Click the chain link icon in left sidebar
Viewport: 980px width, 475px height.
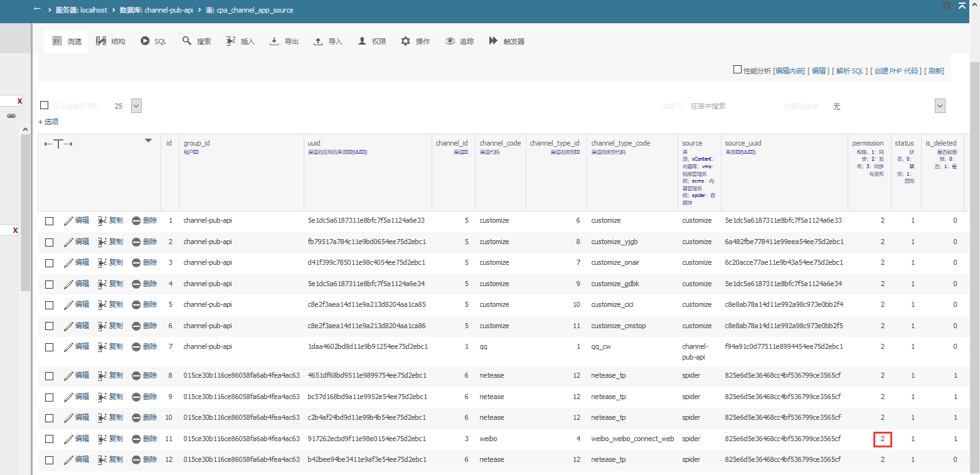(11, 116)
